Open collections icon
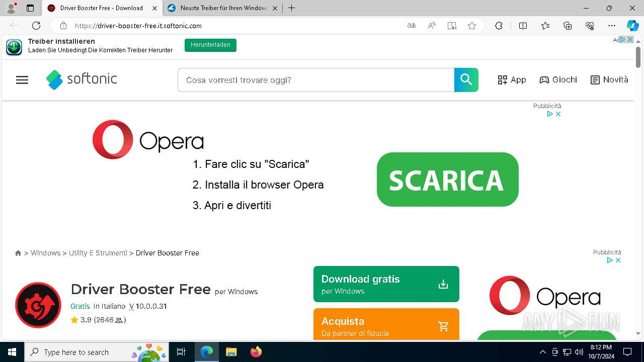Screen dimensions: 644x362 pyautogui.click(x=568, y=26)
